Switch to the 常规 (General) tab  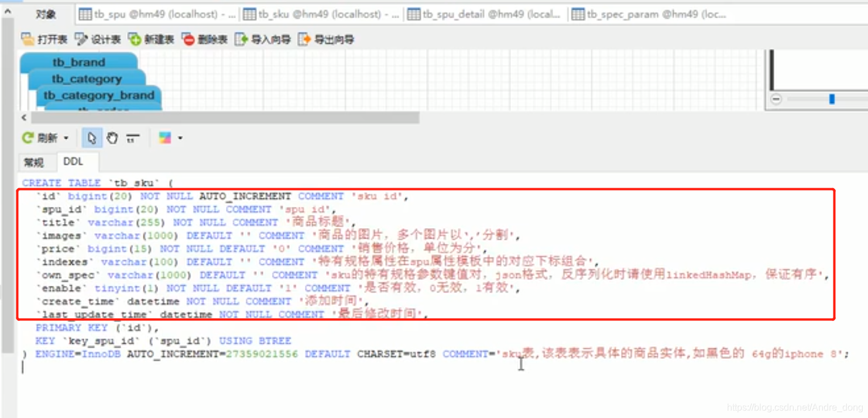coord(34,162)
